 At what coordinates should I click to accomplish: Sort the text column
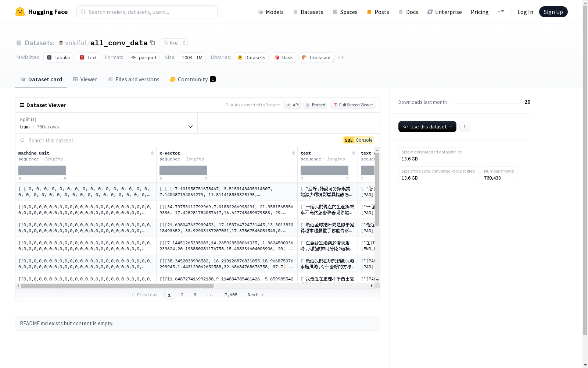click(x=354, y=153)
